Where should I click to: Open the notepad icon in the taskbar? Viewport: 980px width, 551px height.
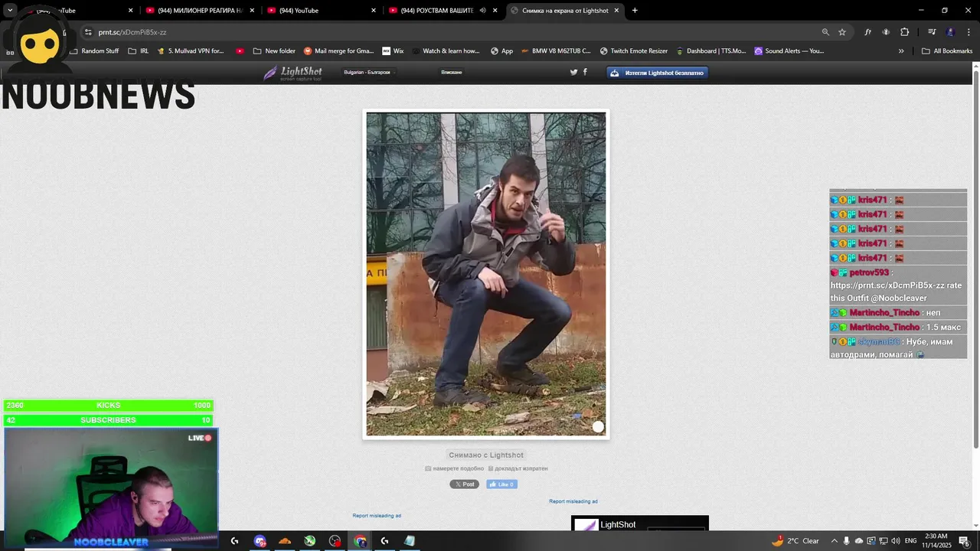point(410,541)
